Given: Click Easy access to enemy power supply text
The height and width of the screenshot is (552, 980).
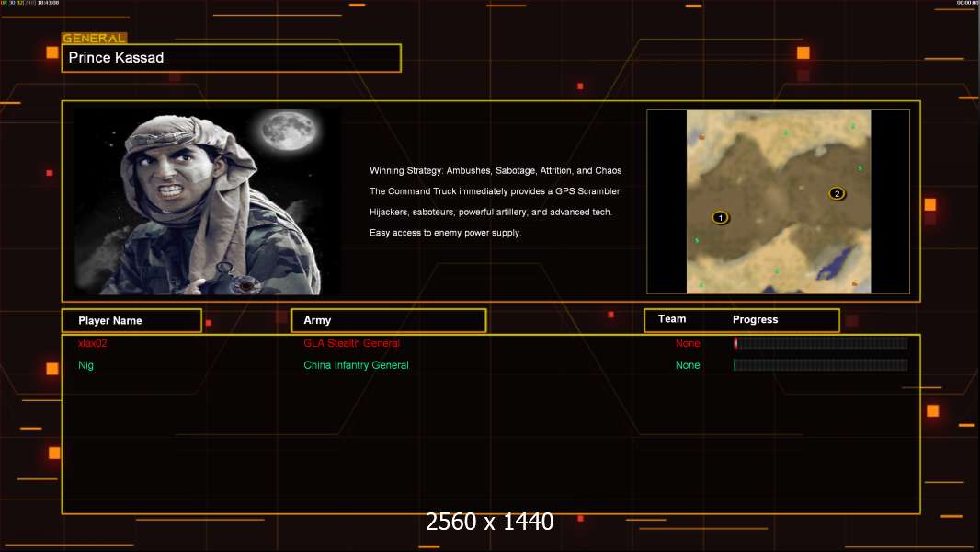Looking at the screenshot, I should click(445, 233).
